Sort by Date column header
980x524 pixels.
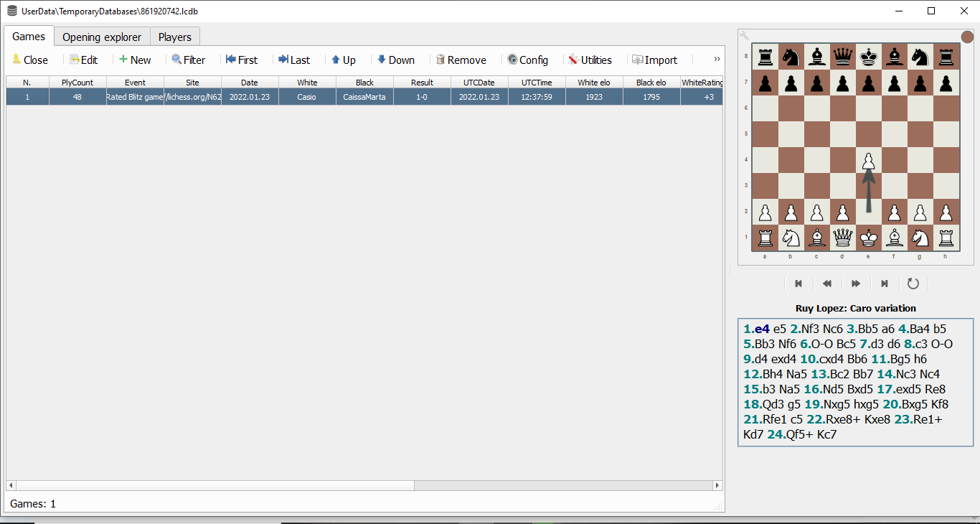point(250,83)
